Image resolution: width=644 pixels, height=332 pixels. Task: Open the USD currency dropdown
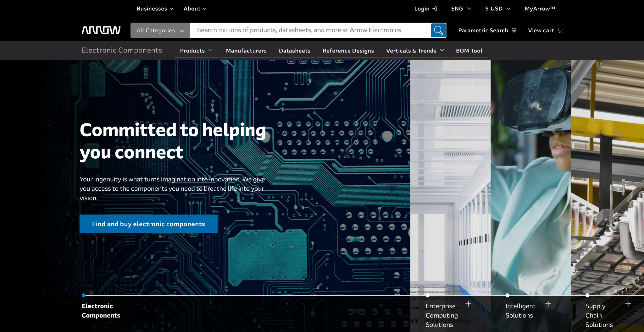497,9
